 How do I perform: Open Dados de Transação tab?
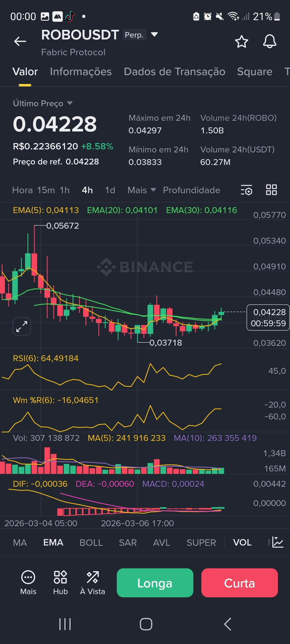[175, 72]
